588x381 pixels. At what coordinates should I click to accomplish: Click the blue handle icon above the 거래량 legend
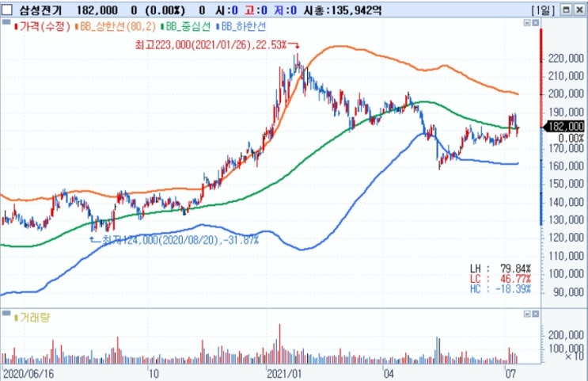coord(6,313)
